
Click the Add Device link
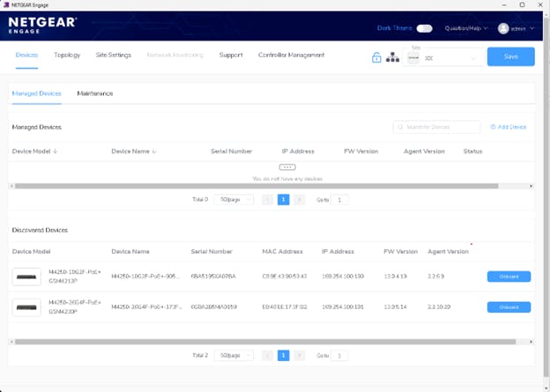tap(508, 127)
